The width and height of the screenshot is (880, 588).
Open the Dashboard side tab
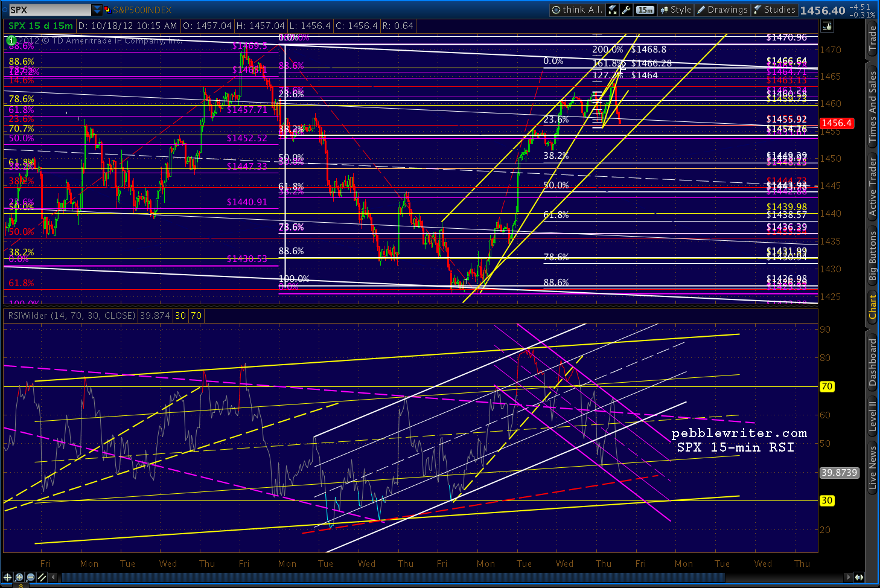pyautogui.click(x=873, y=362)
